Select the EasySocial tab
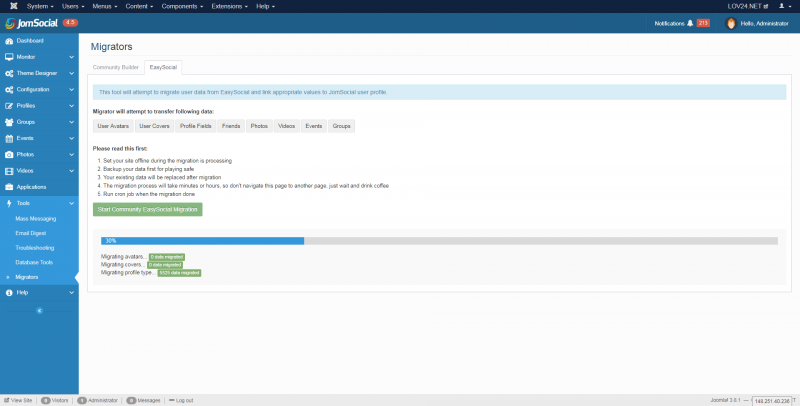Viewport: 800px width, 406px height. click(x=163, y=67)
